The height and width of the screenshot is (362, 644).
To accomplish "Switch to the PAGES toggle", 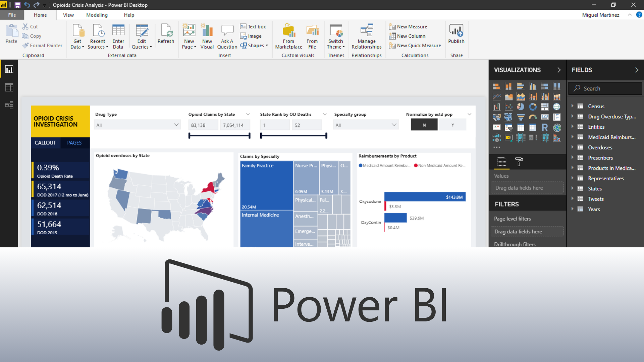I will tap(74, 143).
